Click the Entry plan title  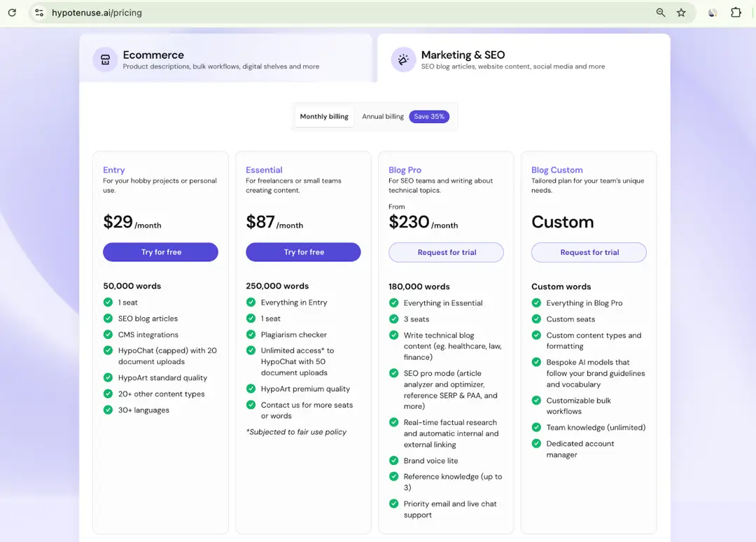(114, 169)
